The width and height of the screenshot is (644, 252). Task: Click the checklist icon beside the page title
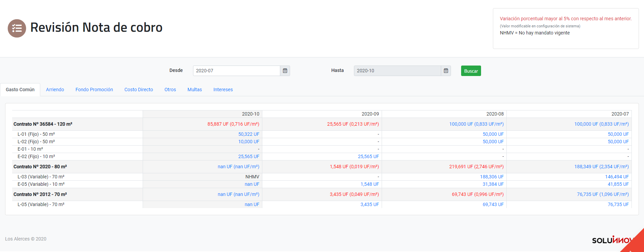pyautogui.click(x=17, y=28)
